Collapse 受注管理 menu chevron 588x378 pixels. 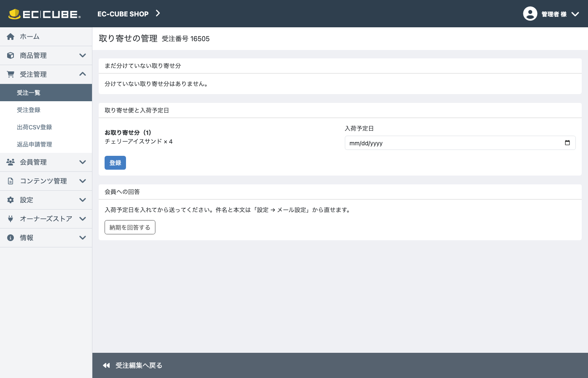tap(83, 74)
